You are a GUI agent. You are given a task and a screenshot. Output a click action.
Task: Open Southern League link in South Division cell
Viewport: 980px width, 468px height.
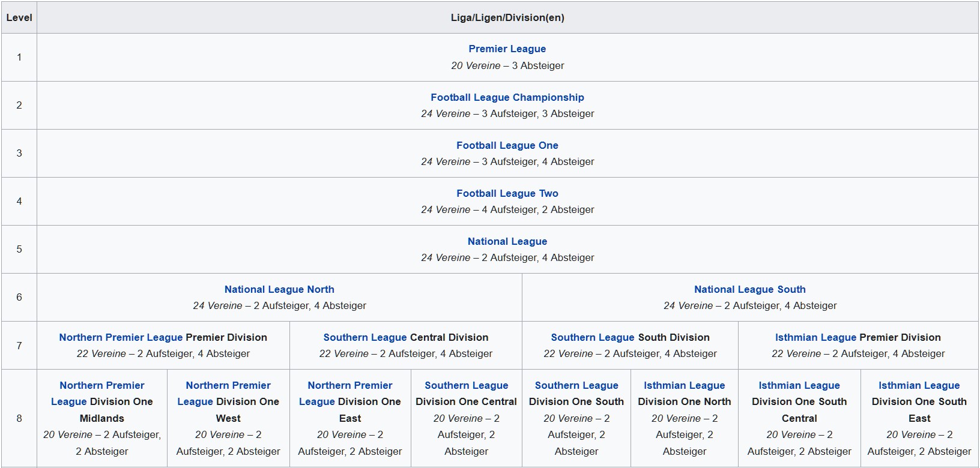[x=592, y=337]
